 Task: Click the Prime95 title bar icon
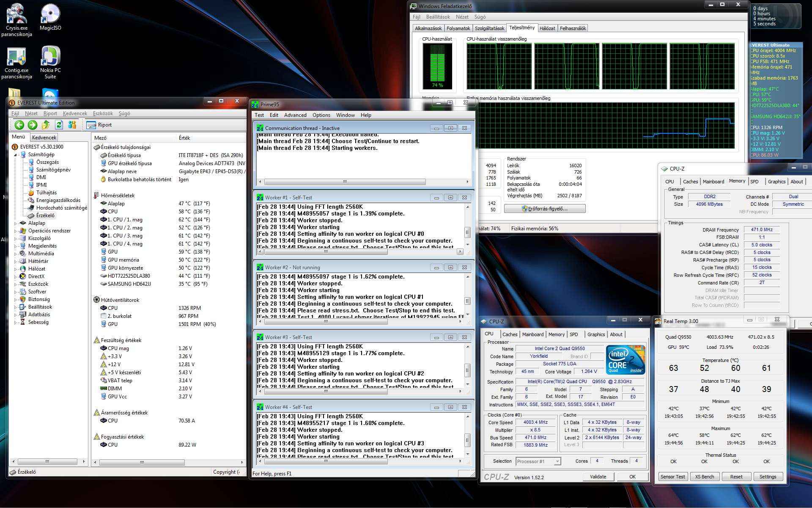click(x=255, y=105)
